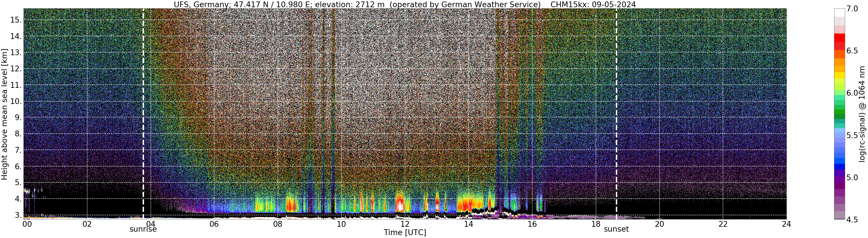Click the purple band of the colorbar
Image resolution: width=868 pixels, height=238 pixels.
click(x=839, y=179)
